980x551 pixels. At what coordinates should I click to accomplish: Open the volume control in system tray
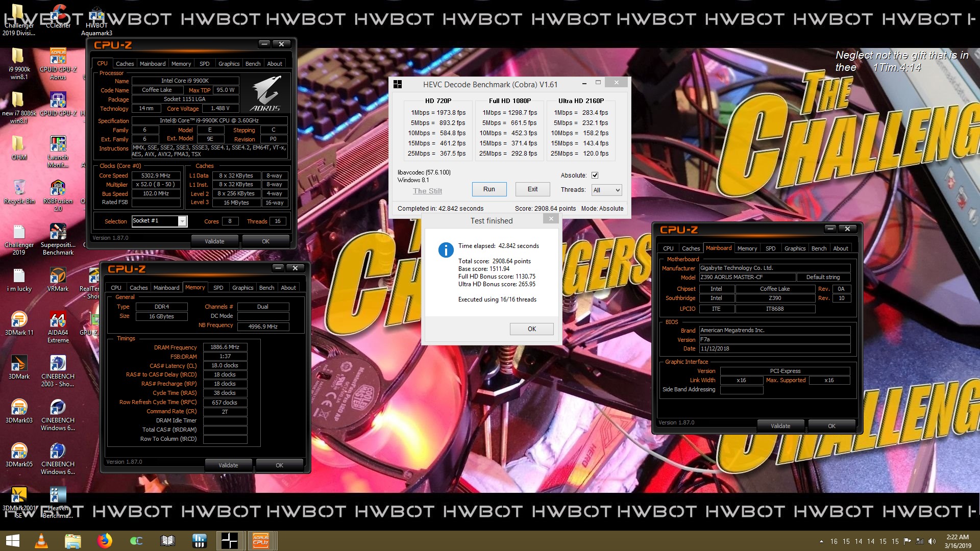pos(932,541)
